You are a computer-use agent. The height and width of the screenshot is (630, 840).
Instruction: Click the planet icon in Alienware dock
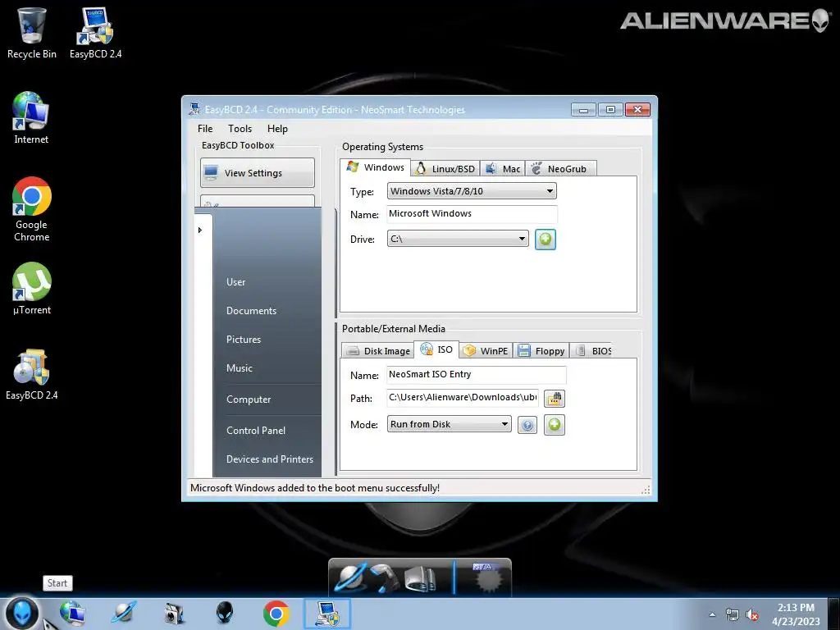(350, 578)
